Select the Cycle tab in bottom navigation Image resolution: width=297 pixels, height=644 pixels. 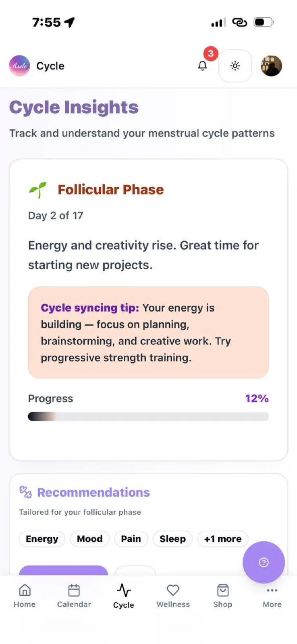pos(124,596)
